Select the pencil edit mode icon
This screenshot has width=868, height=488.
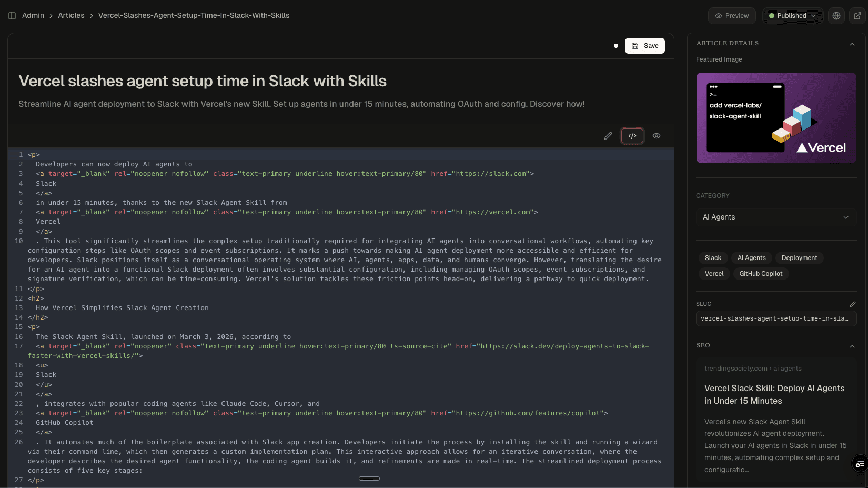click(608, 136)
